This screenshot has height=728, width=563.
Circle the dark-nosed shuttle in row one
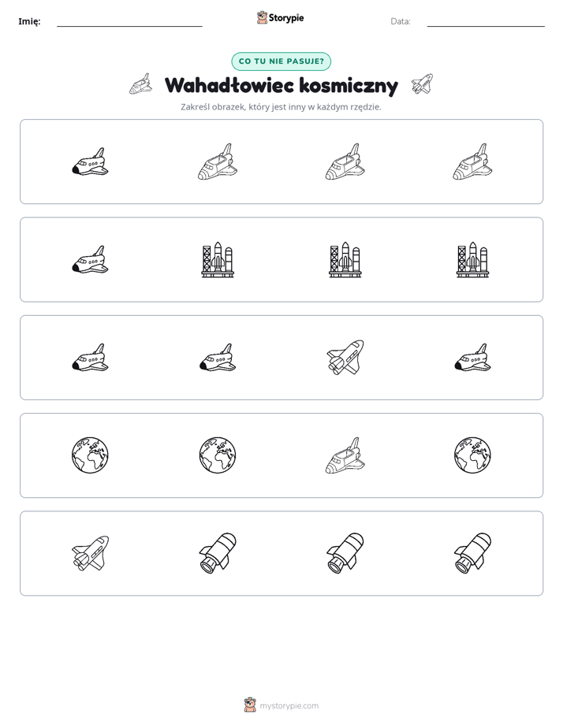[90, 162]
